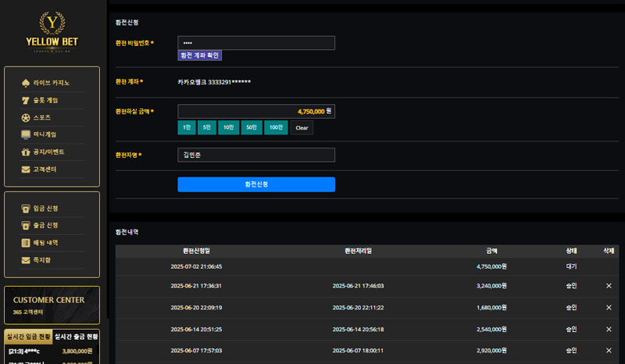Click 환전 계좌 확인 button

200,55
